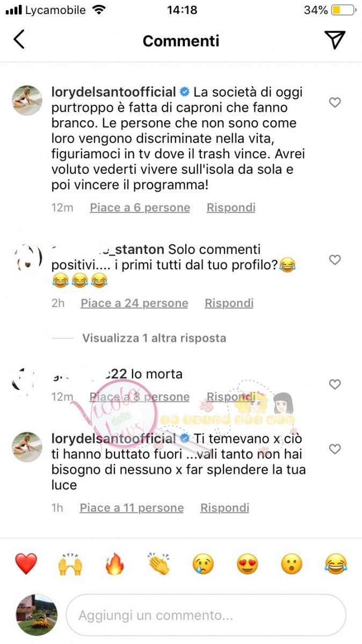Insert the surprised face emoji
362x644 pixels.
point(292,564)
